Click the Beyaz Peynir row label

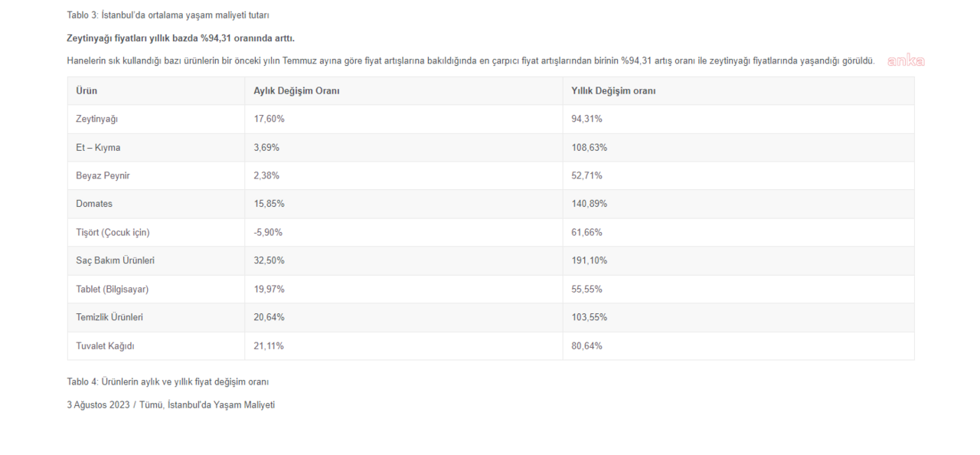point(103,176)
